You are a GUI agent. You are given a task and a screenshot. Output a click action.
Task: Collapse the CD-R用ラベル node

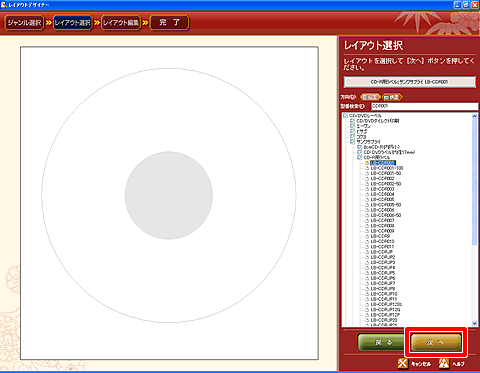click(x=359, y=157)
